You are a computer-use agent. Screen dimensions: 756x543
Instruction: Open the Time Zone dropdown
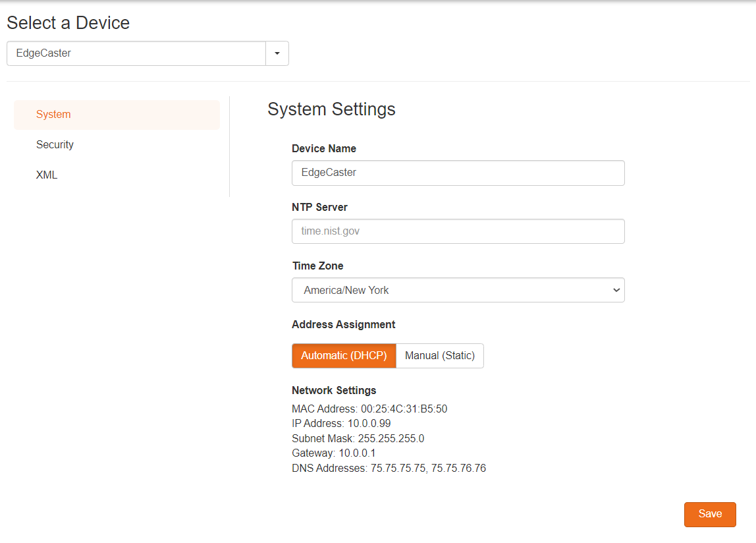pyautogui.click(x=458, y=290)
